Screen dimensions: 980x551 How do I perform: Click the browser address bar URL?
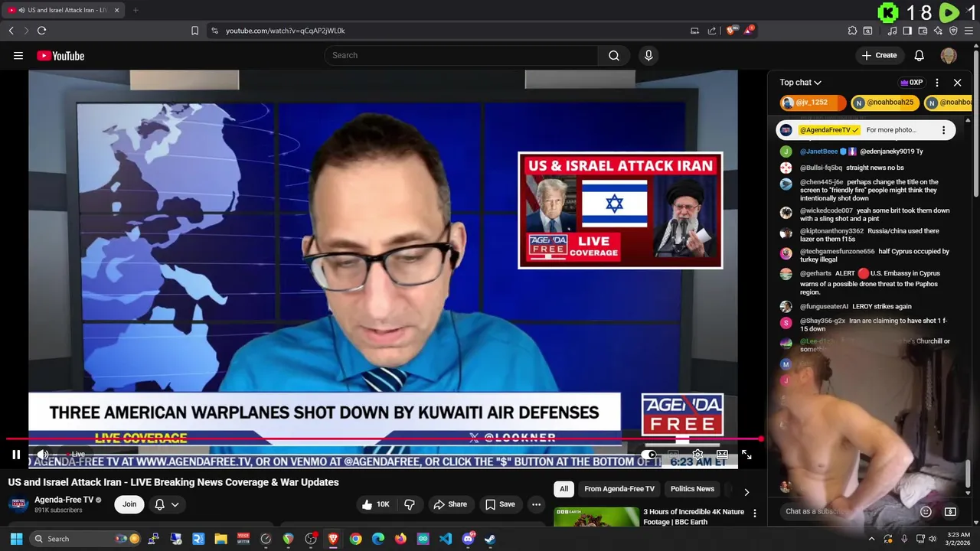click(285, 31)
